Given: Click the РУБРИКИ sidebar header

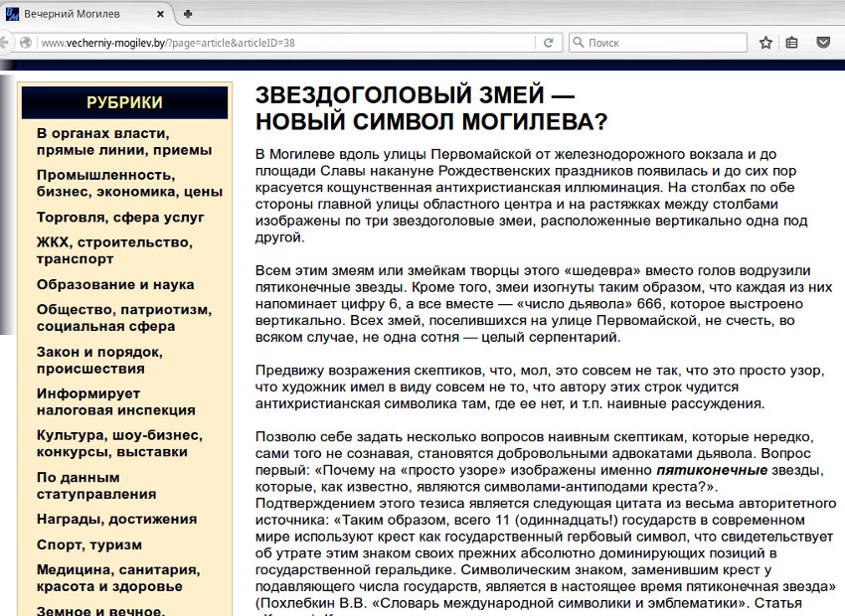Looking at the screenshot, I should tap(124, 102).
